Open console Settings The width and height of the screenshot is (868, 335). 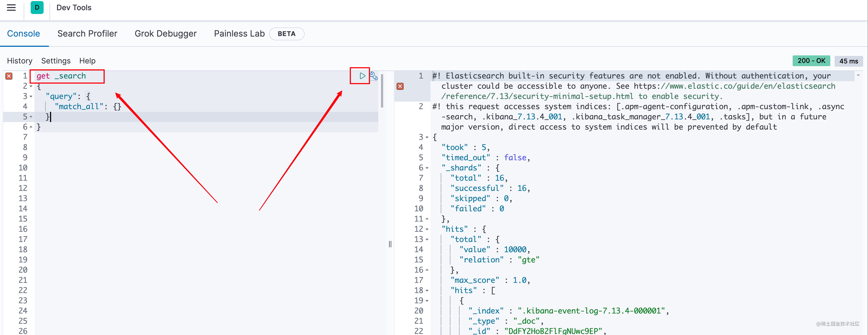[x=56, y=61]
